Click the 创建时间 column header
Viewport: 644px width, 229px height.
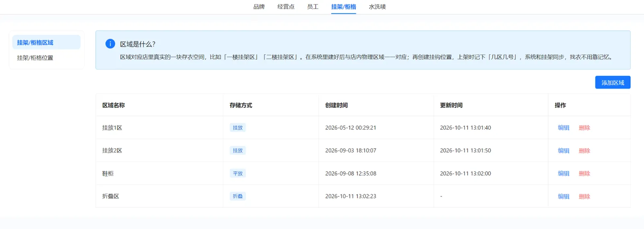[x=376, y=105]
